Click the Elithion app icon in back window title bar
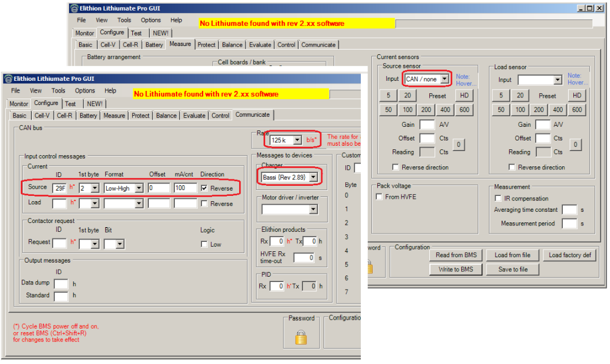 click(74, 8)
